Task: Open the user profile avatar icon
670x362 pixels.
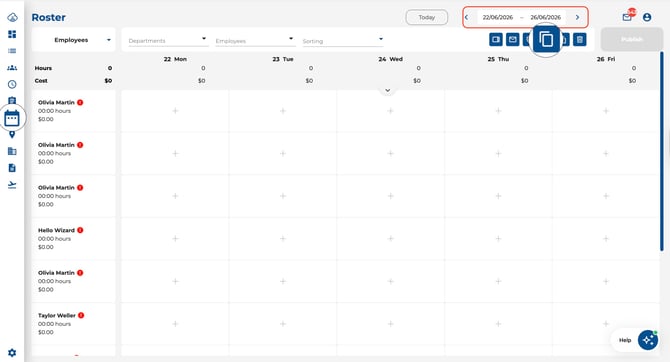Action: [x=647, y=17]
